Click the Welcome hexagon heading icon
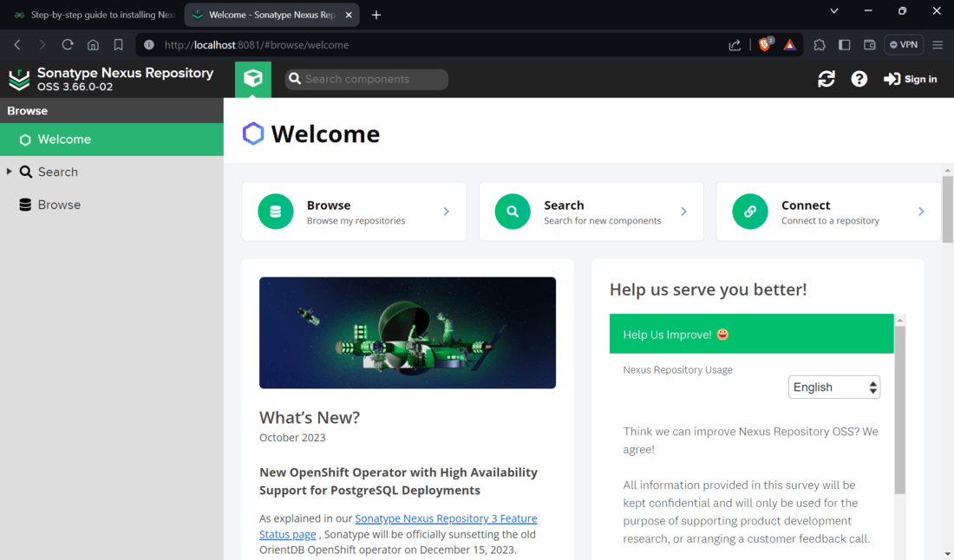The width and height of the screenshot is (954, 560). [x=253, y=133]
